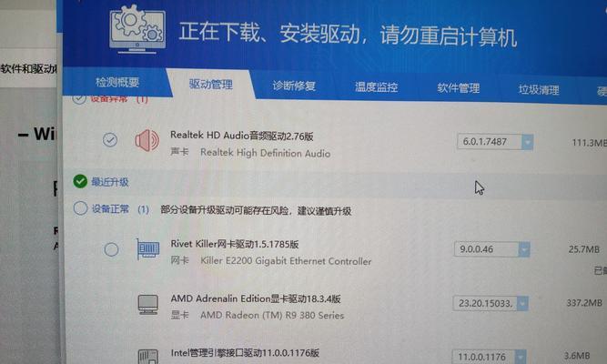Click 软件和驱动 text in the background window
The height and width of the screenshot is (364, 607).
click(x=28, y=69)
